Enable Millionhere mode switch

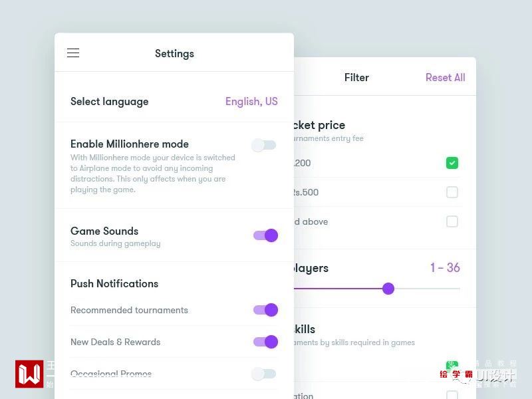pos(264,145)
